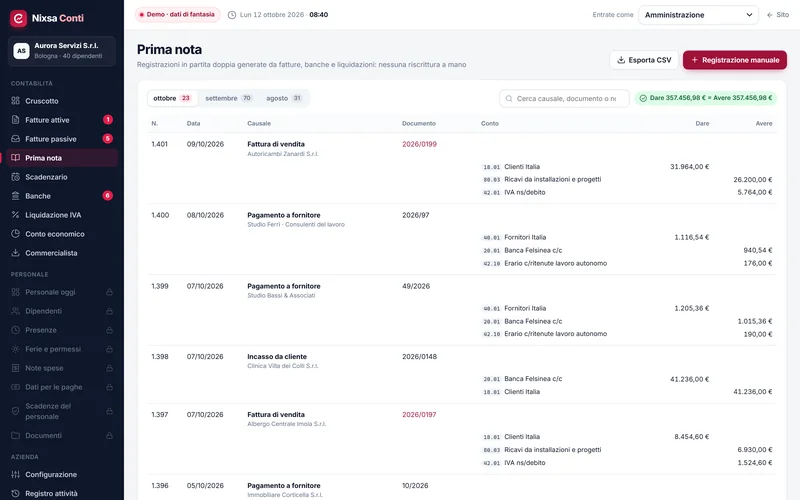Click Erario c/ritenute row with 176,00 €
Viewport: 800px width, 500px height.
pos(627,263)
